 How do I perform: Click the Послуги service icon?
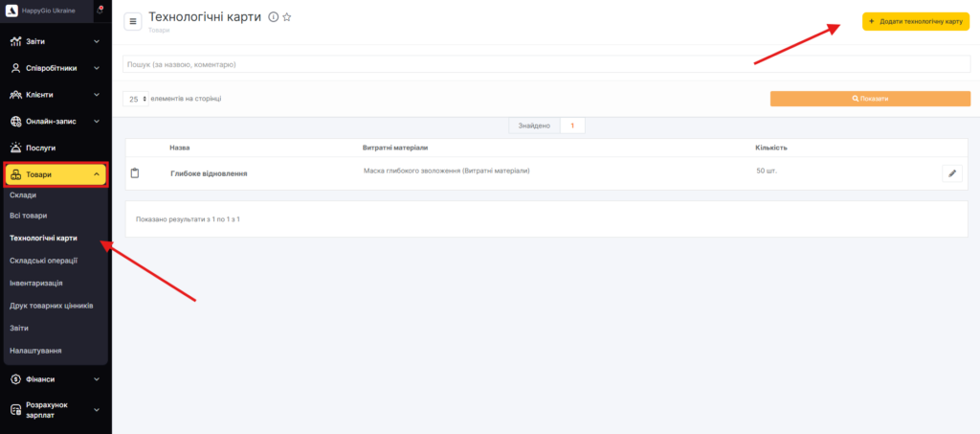click(16, 148)
